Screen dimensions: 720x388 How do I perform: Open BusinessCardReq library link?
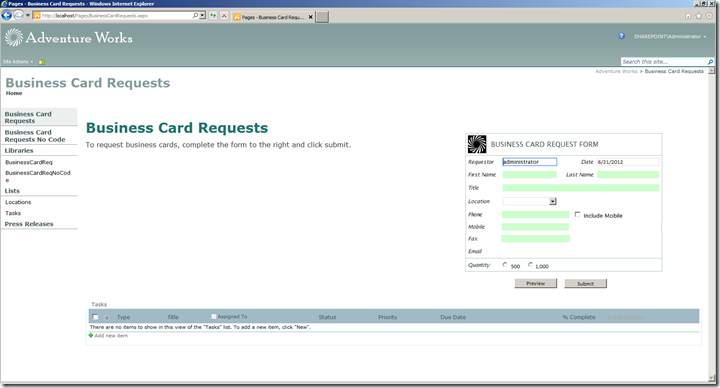click(x=29, y=162)
